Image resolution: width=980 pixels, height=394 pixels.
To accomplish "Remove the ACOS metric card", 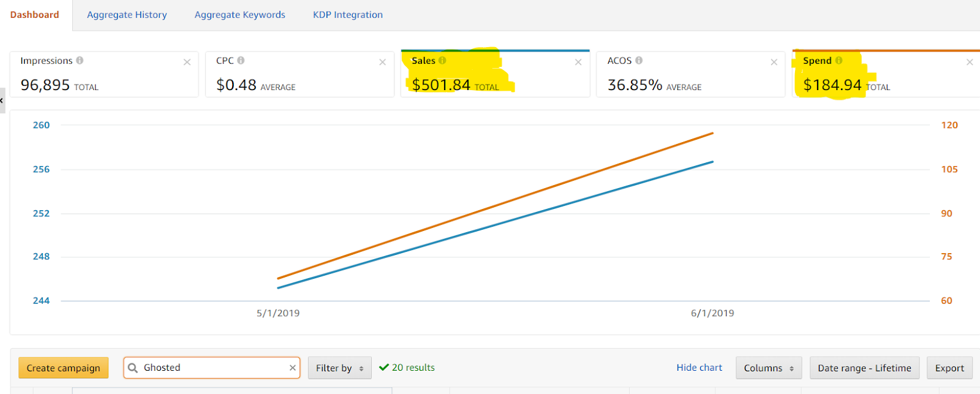I will point(774,62).
